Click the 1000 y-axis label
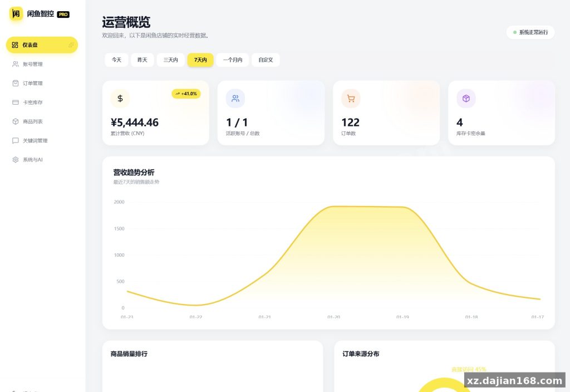The height and width of the screenshot is (392, 570). click(x=119, y=255)
